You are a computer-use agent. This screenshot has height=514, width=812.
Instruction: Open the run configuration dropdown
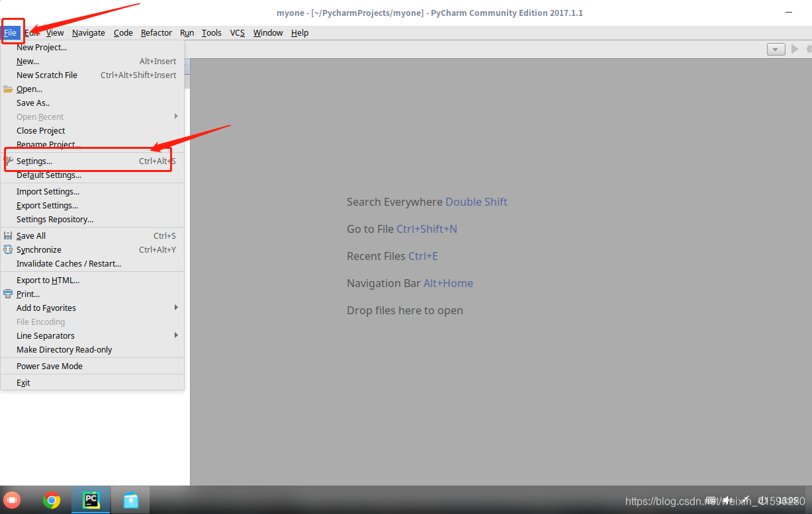(x=776, y=49)
